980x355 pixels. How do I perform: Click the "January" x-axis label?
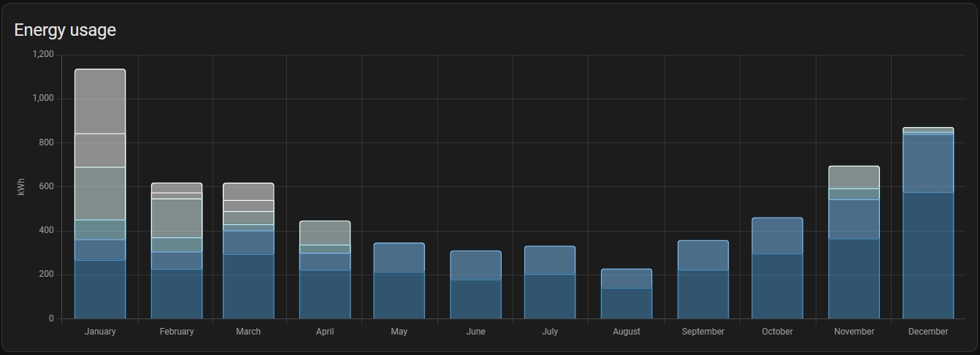tap(100, 332)
